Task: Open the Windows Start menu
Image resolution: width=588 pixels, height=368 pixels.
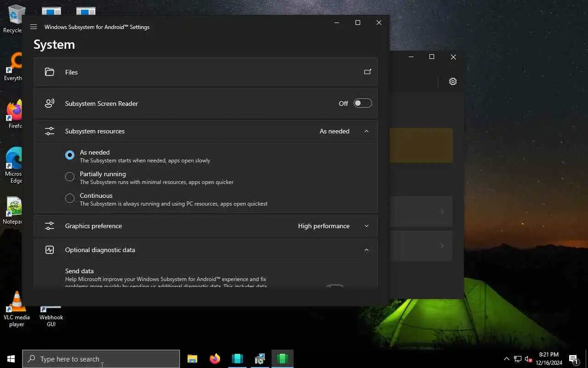Action: click(x=11, y=359)
